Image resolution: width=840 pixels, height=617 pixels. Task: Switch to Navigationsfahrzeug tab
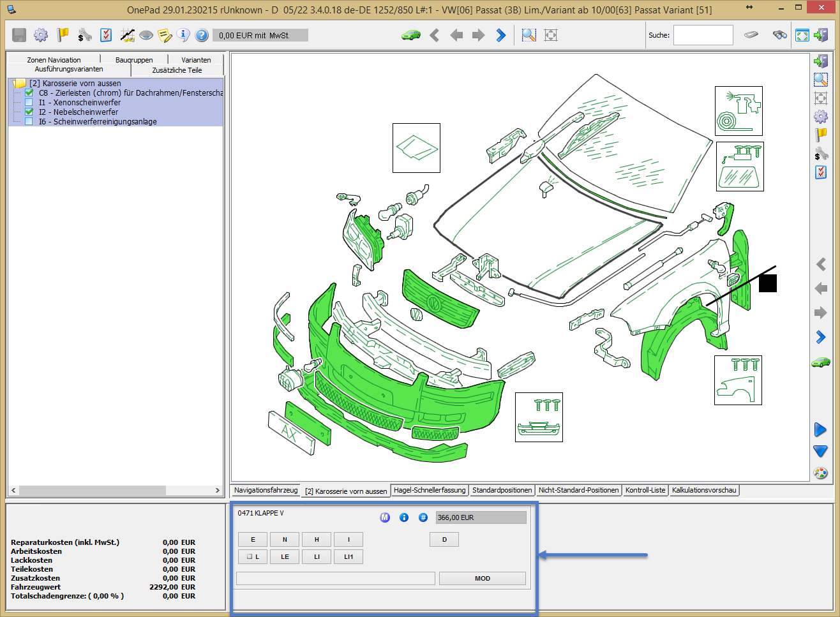tap(266, 490)
